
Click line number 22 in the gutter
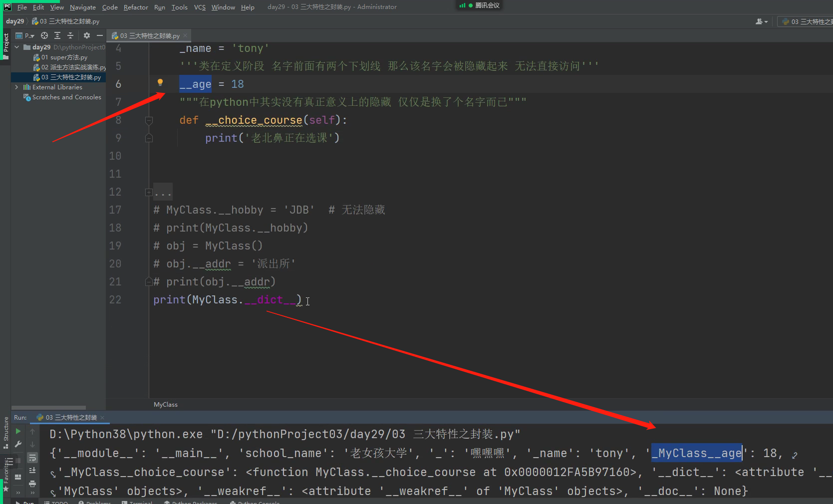(115, 299)
